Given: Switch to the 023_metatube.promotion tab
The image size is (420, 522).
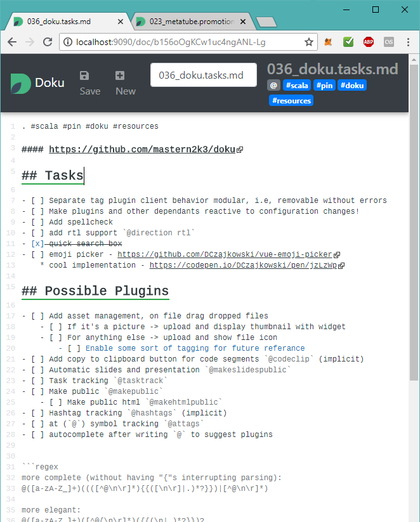Looking at the screenshot, I should (x=192, y=22).
